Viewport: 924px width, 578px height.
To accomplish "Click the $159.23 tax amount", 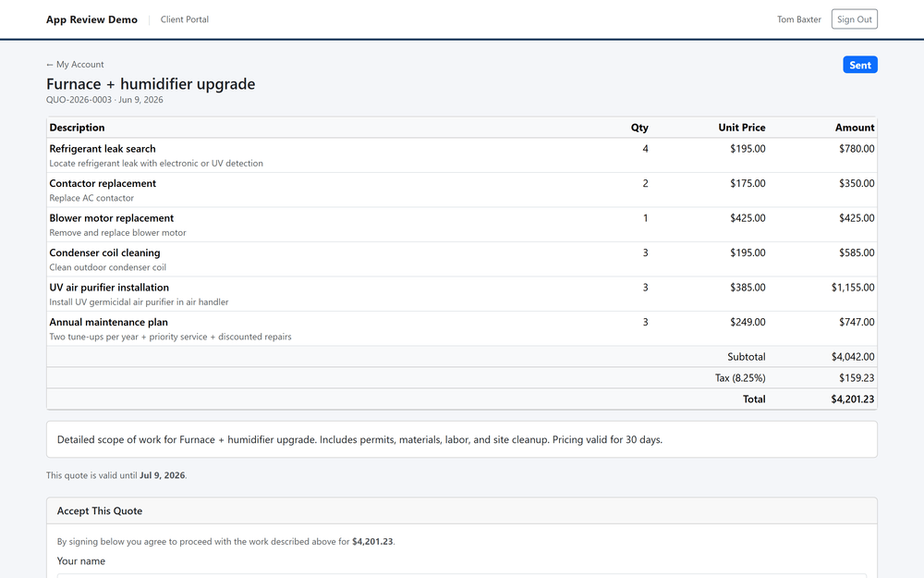I will coord(857,378).
